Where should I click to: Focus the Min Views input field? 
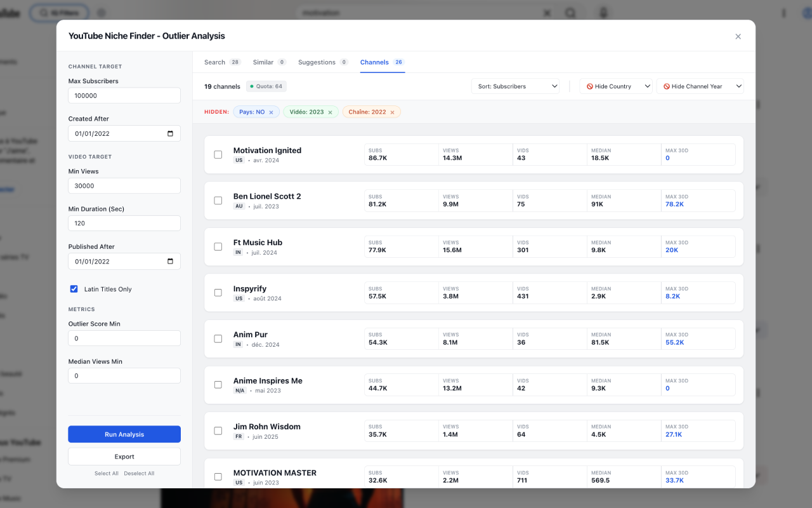point(124,186)
